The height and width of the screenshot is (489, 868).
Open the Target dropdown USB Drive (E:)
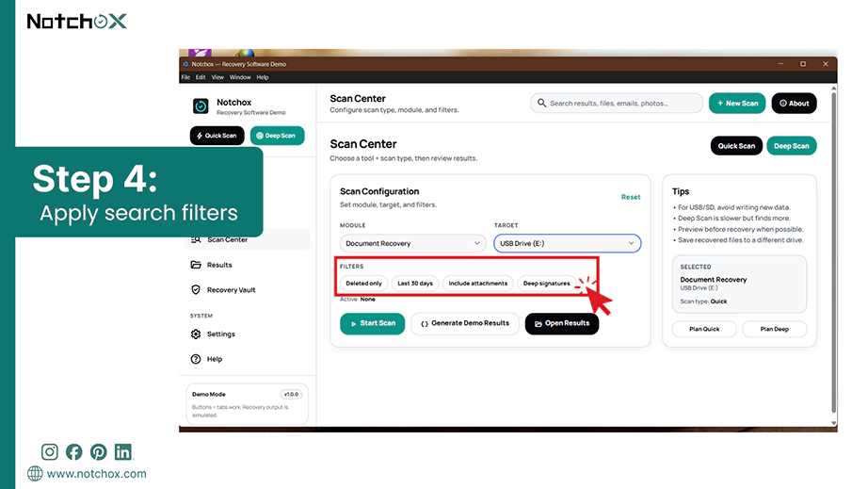(x=567, y=243)
